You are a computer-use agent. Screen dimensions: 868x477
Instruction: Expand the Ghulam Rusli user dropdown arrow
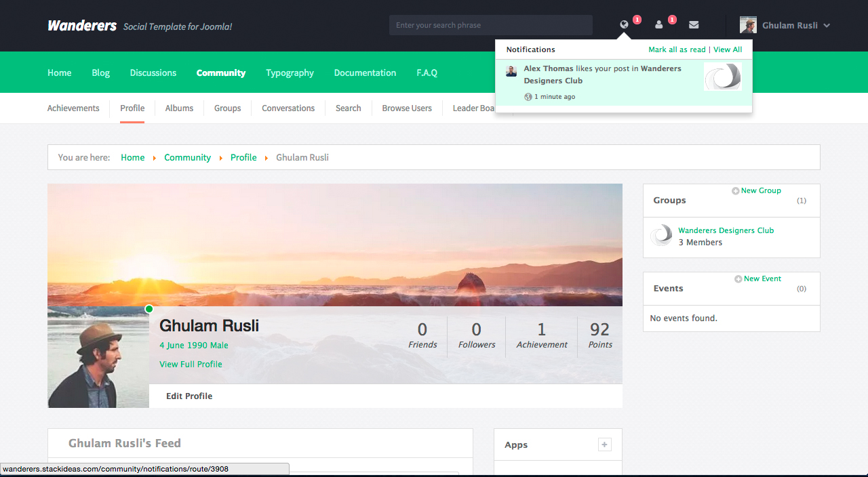click(x=827, y=26)
